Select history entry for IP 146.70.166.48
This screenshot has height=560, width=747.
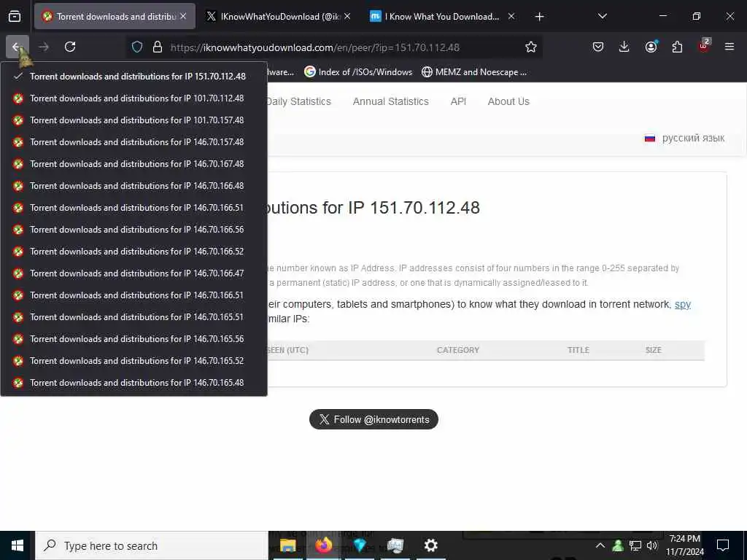134,186
